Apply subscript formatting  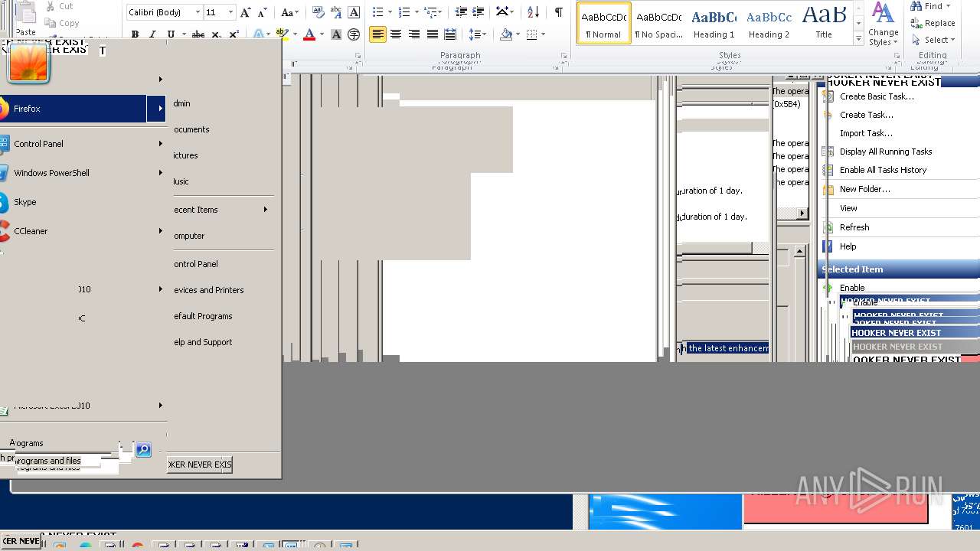pos(216,34)
